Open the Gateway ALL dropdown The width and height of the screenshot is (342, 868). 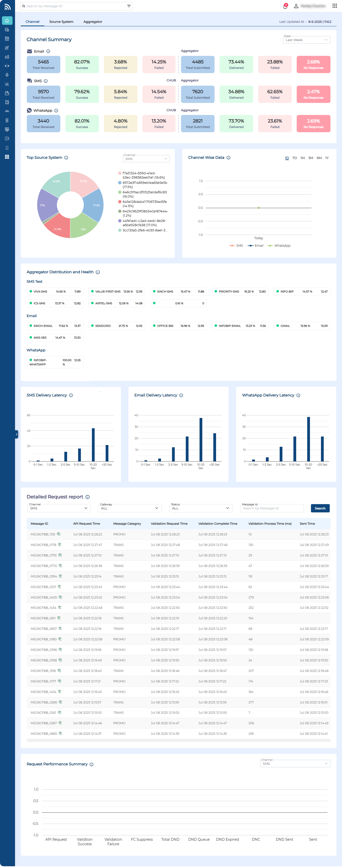point(130,508)
